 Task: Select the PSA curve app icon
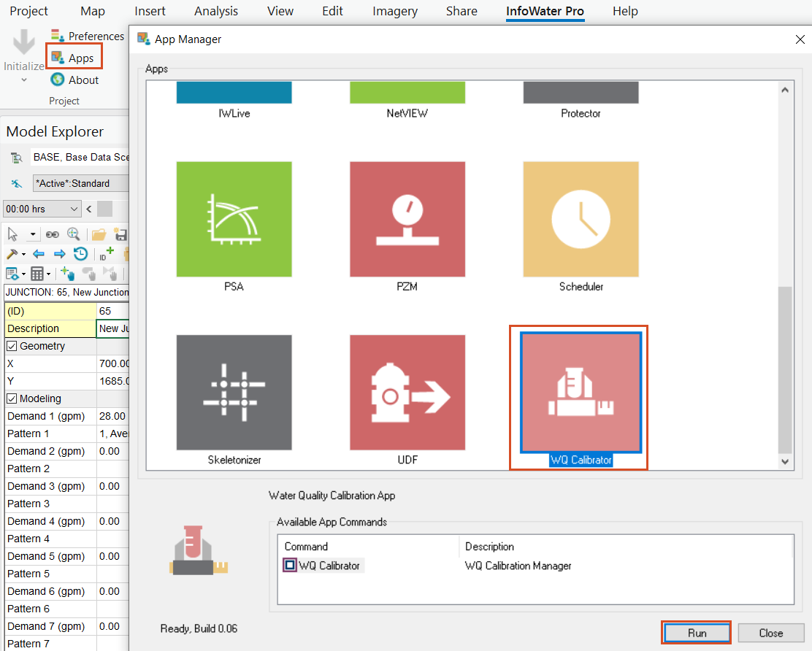tap(234, 219)
